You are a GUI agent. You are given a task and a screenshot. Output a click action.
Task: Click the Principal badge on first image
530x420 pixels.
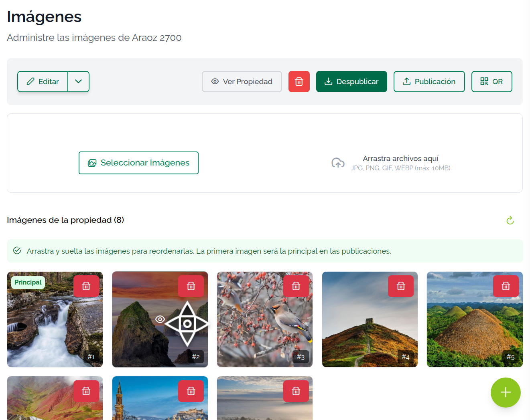(28, 282)
